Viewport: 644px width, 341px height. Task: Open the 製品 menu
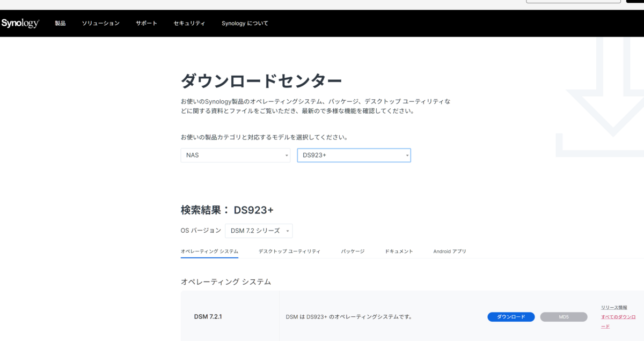[60, 24]
